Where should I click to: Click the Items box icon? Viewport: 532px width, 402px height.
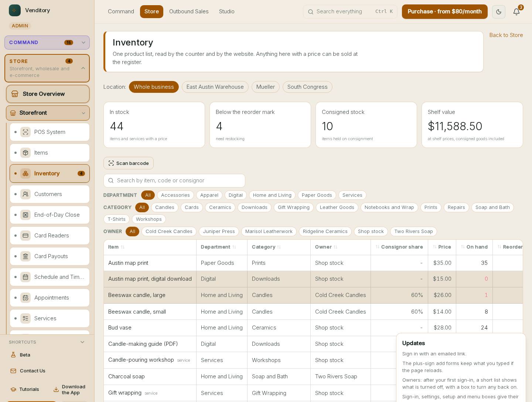(x=25, y=153)
